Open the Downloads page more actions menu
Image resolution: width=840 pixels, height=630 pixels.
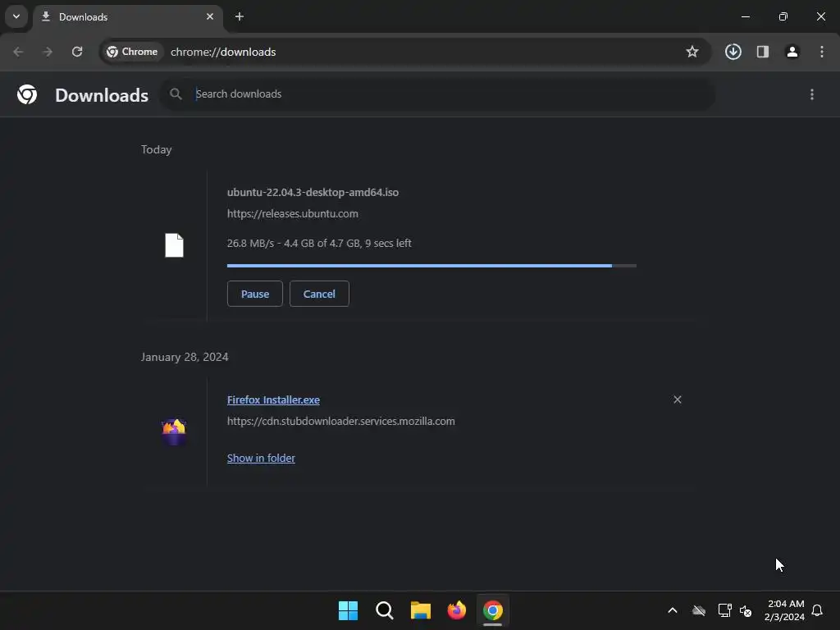tap(812, 95)
